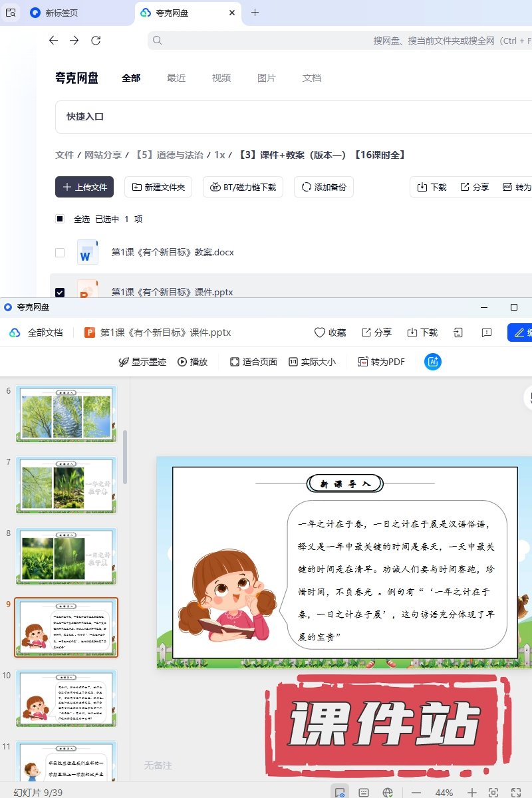This screenshot has width=532, height=798.
Task: Open notes view icon in status bar
Action: point(364,792)
